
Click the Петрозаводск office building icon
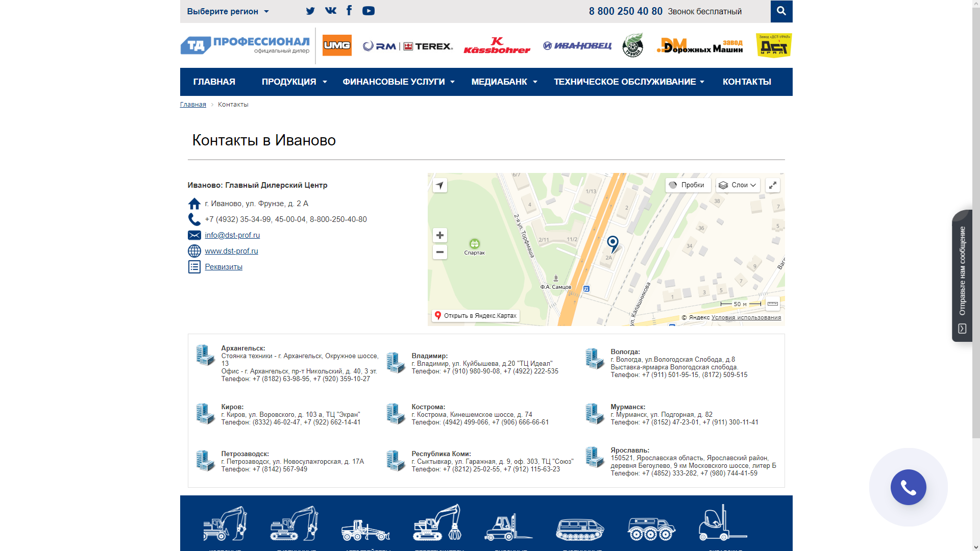point(206,460)
